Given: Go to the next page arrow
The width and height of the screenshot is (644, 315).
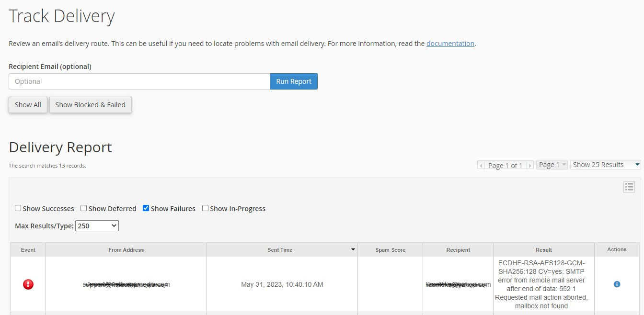Looking at the screenshot, I should [x=529, y=165].
